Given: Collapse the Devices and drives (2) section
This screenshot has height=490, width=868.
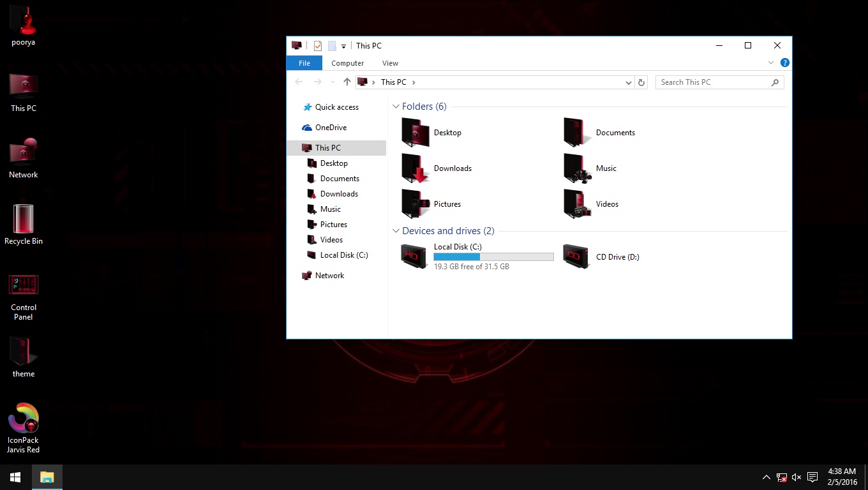Looking at the screenshot, I should [396, 231].
